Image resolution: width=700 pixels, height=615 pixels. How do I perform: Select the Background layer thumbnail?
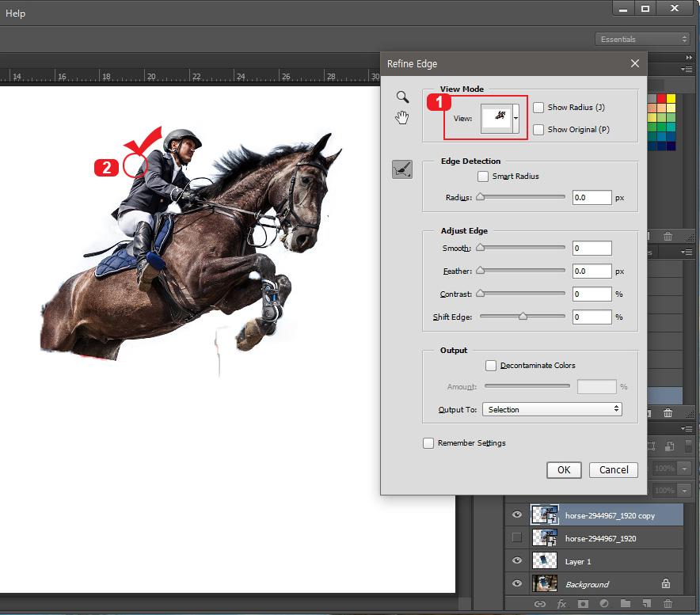click(x=545, y=583)
